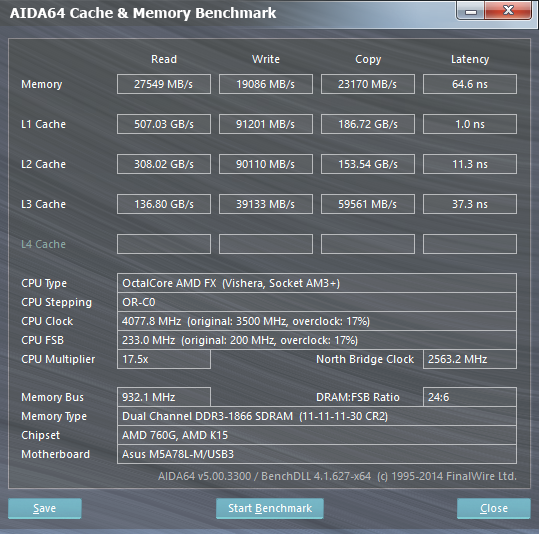Select Memory Read value 27549 MB/s
The image size is (539, 534).
point(164,84)
